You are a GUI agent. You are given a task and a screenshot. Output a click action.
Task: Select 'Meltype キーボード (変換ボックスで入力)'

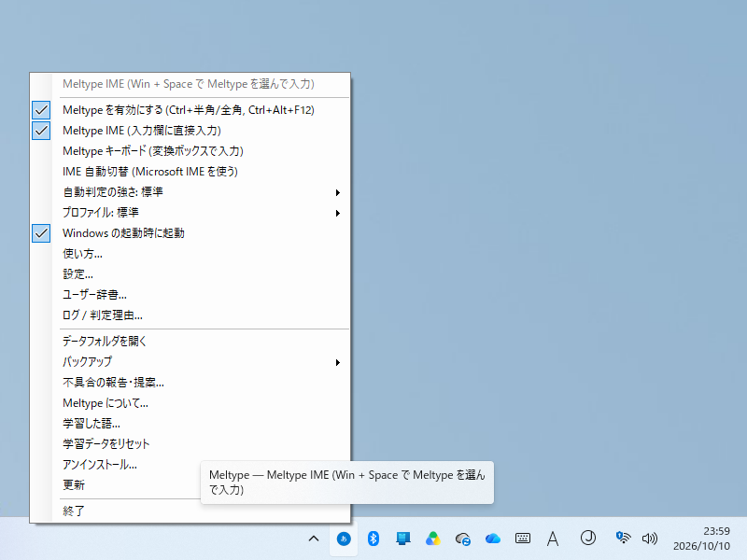[x=190, y=151]
